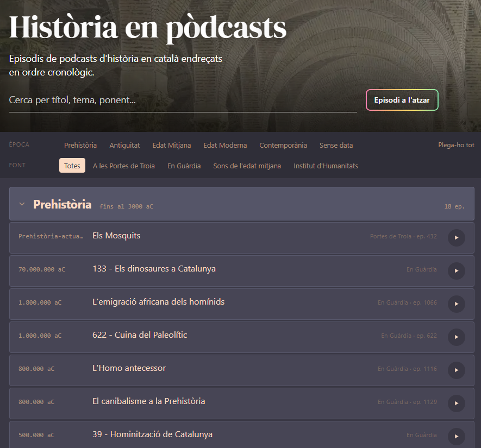Play the Els Mosquits episode
481x448 pixels.
[x=456, y=238]
